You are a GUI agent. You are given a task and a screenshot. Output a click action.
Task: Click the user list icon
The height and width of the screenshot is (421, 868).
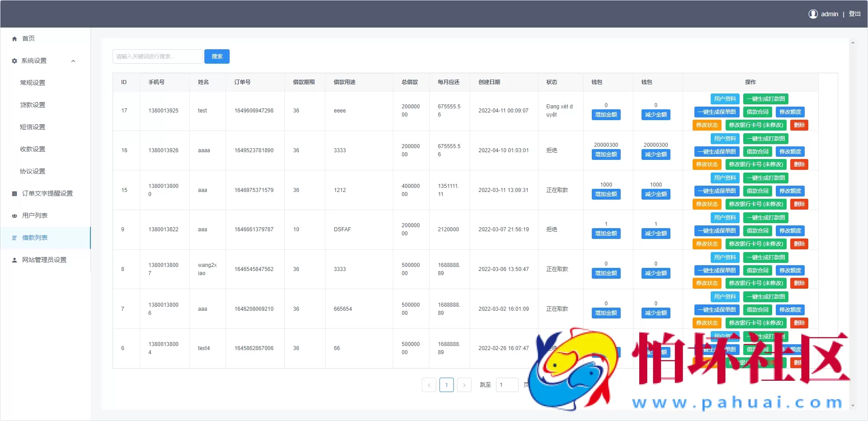(14, 216)
